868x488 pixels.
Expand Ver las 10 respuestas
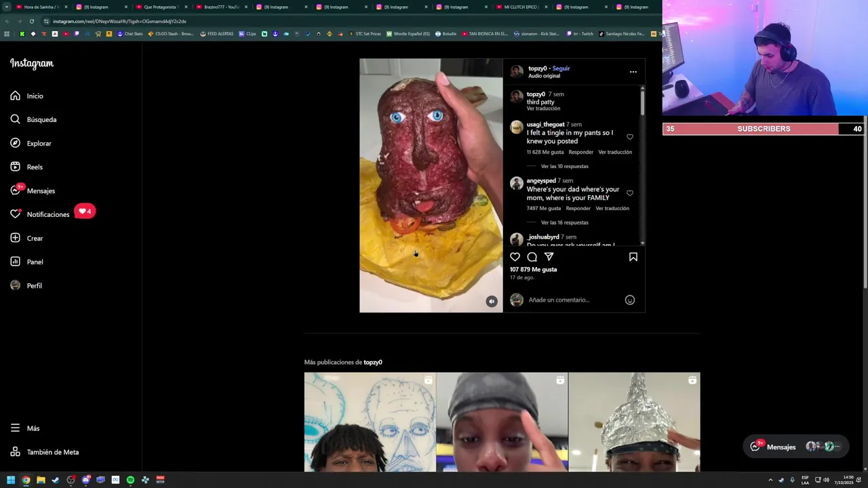coord(564,166)
